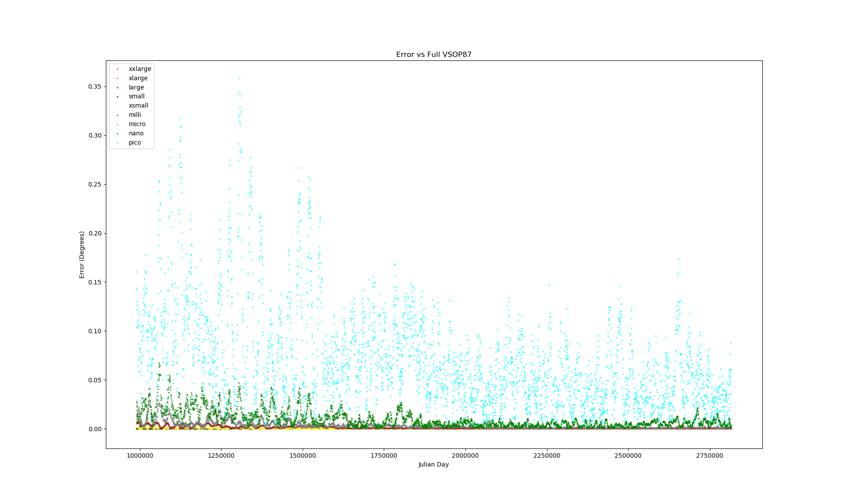Click the small legend marker dot

117,97
